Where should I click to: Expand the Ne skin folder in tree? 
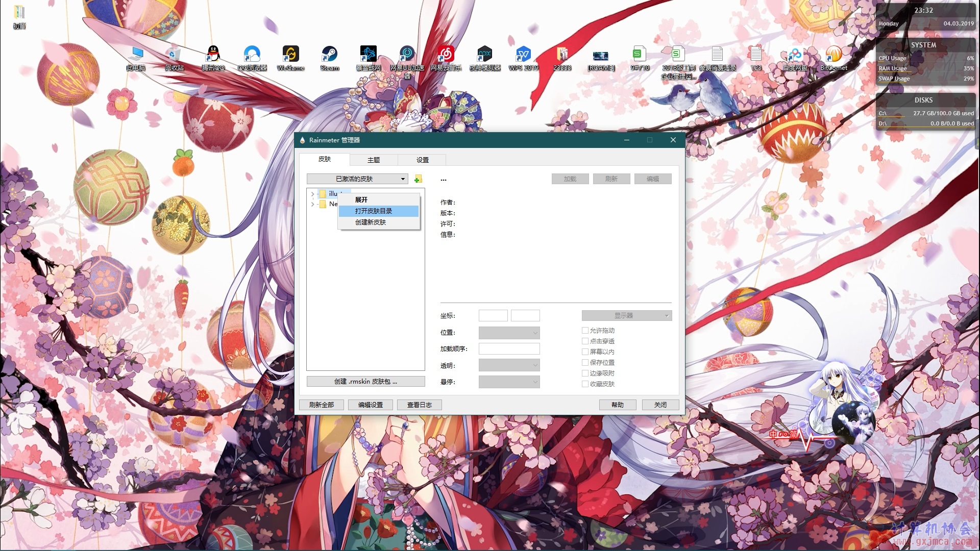(x=312, y=204)
